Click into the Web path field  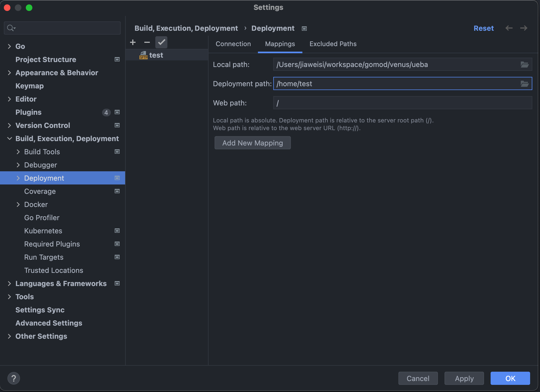pyautogui.click(x=402, y=103)
